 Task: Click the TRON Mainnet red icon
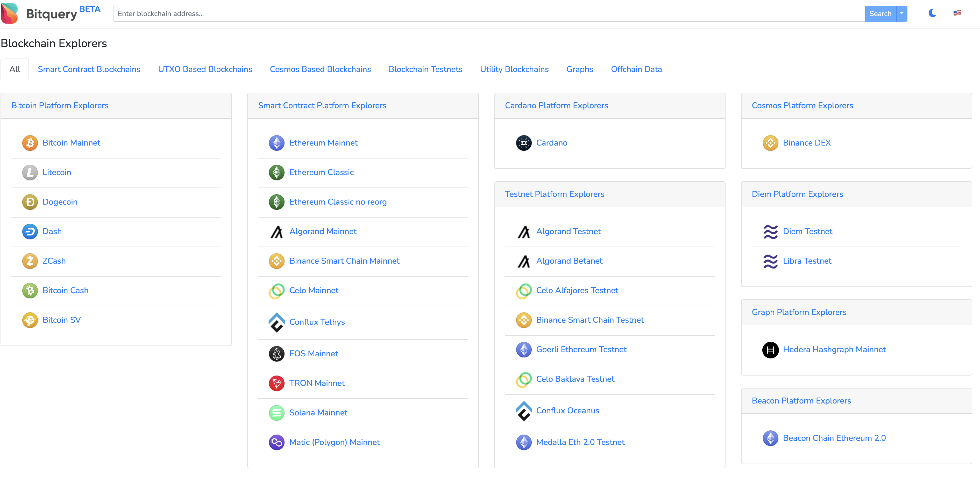pos(276,383)
